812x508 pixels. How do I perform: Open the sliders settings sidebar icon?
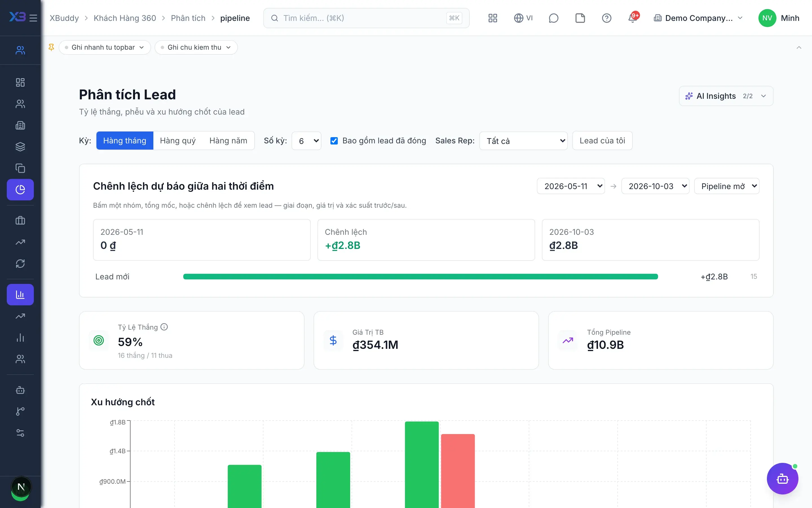[20, 433]
